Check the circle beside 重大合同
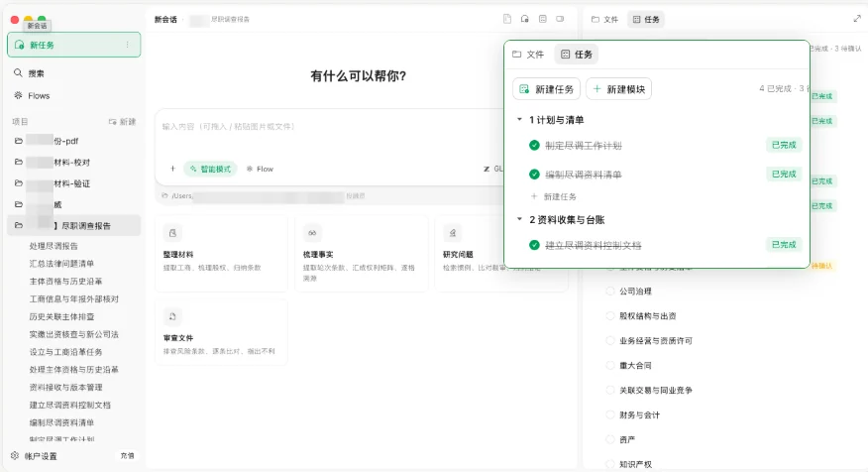 coord(610,365)
